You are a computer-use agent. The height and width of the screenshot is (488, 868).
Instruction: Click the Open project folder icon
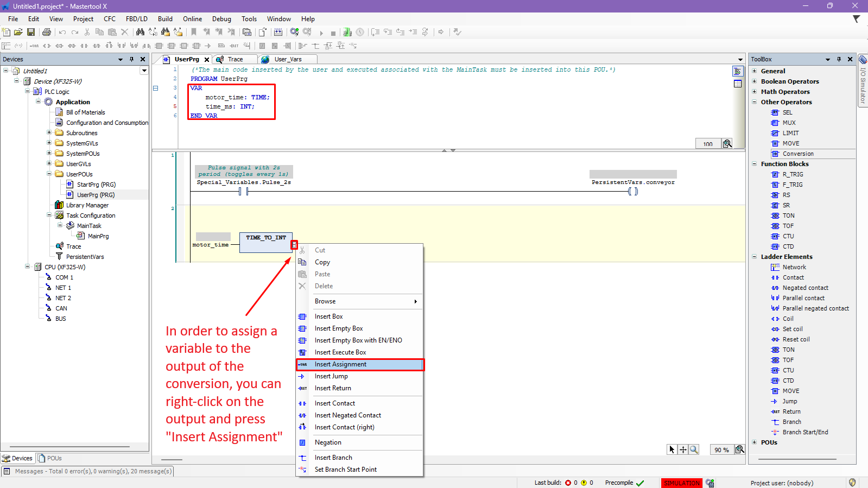(x=18, y=33)
